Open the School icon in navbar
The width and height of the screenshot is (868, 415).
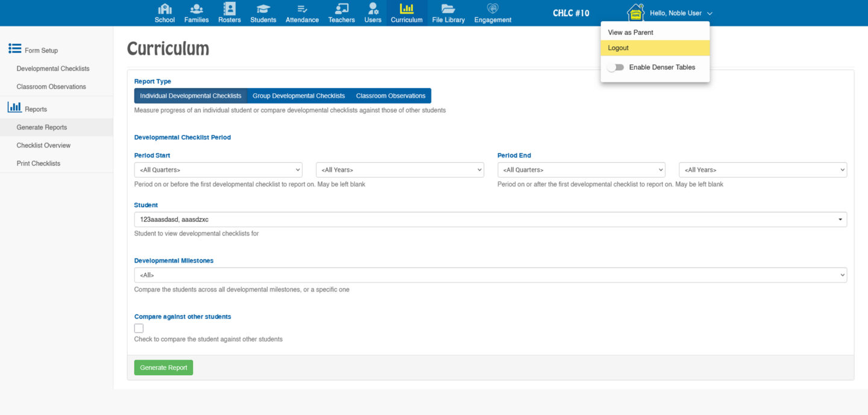(x=165, y=9)
